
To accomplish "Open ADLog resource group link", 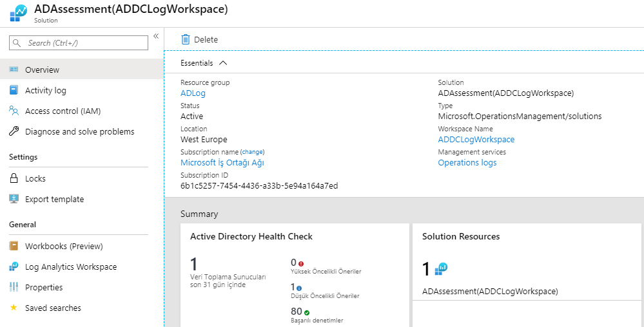I will coord(193,93).
